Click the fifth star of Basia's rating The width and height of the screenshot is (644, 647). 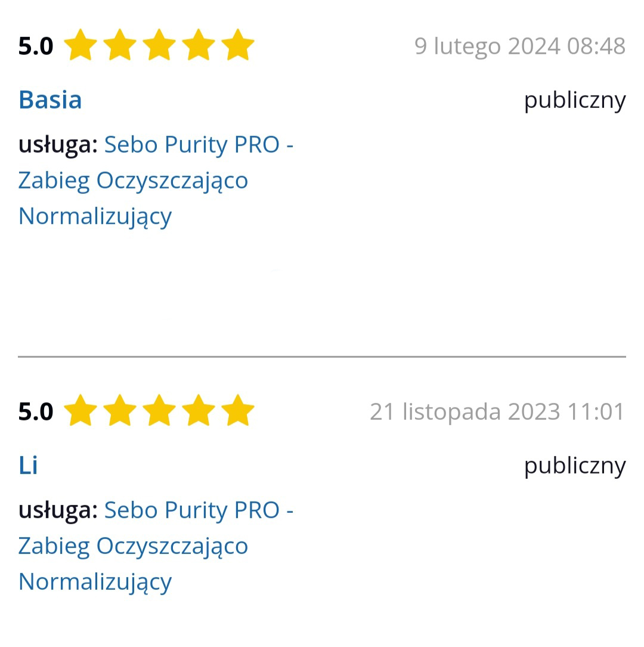[239, 44]
